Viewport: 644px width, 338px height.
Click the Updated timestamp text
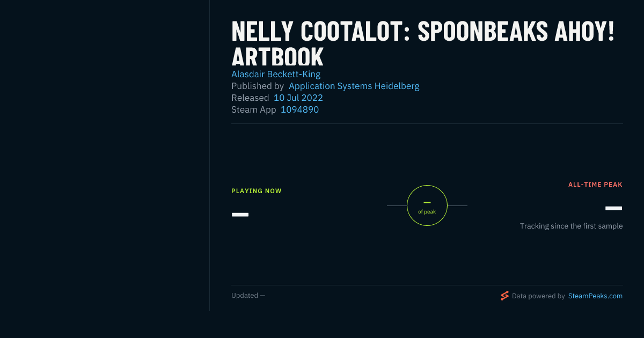(x=248, y=295)
